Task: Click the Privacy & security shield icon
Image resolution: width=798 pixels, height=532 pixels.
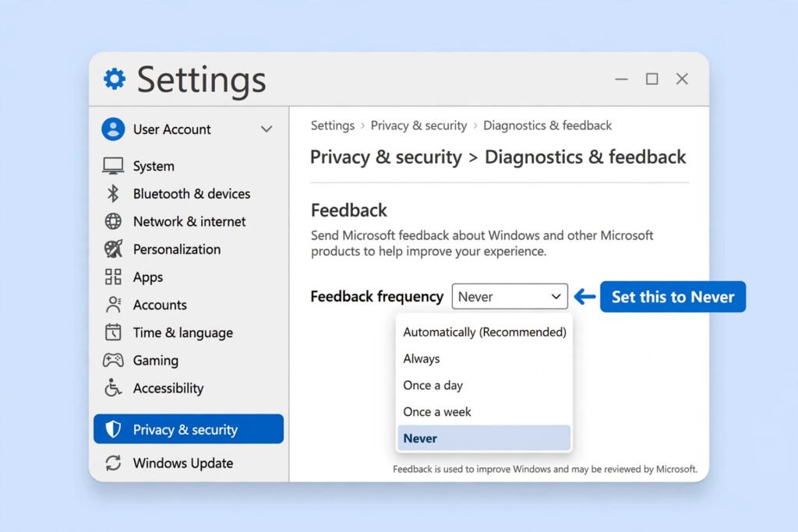Action: click(113, 429)
